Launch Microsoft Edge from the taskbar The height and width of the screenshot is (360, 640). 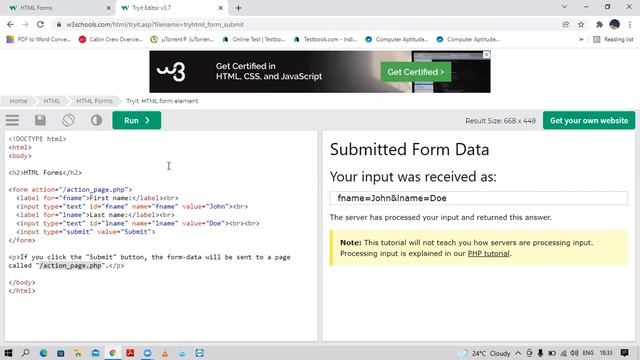[x=43, y=353]
